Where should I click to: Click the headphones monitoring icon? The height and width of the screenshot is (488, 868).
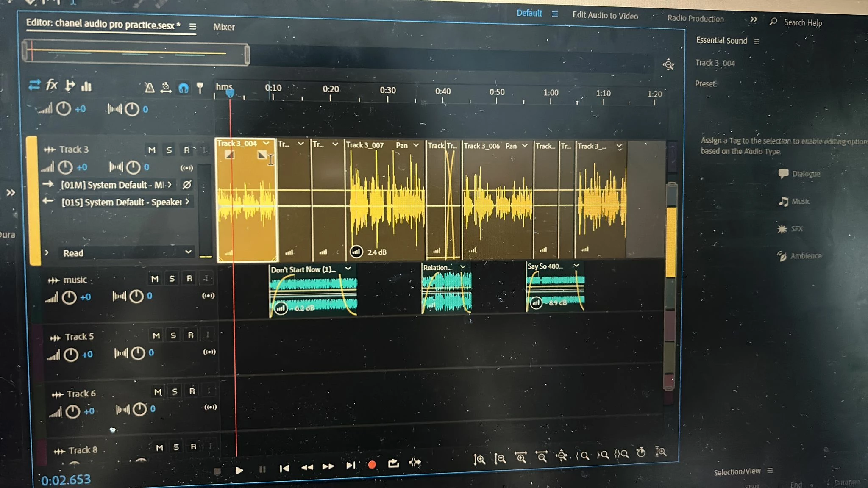(183, 88)
